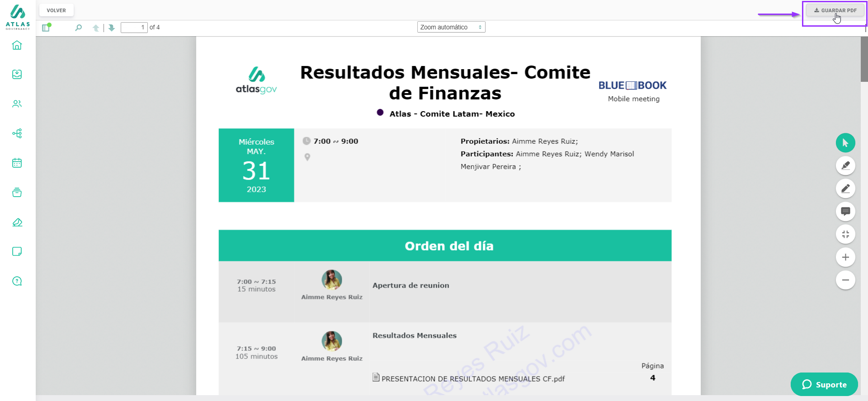Go to previous page arrow

(96, 28)
